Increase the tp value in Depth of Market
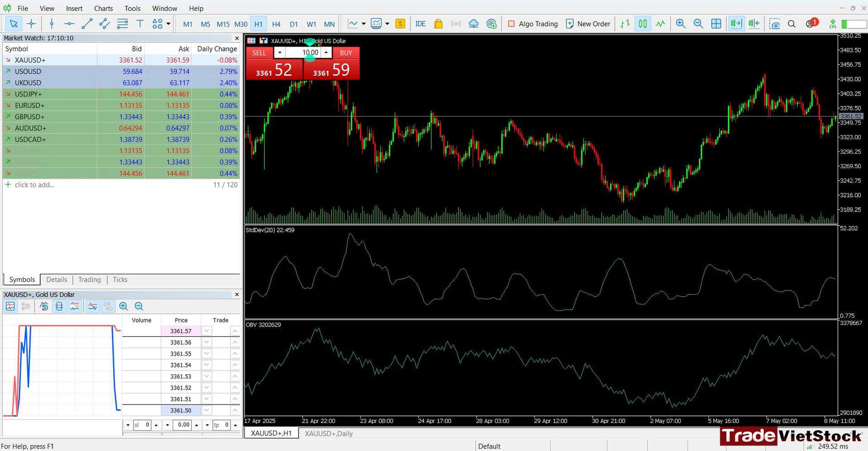The height and width of the screenshot is (451, 868). (235, 425)
